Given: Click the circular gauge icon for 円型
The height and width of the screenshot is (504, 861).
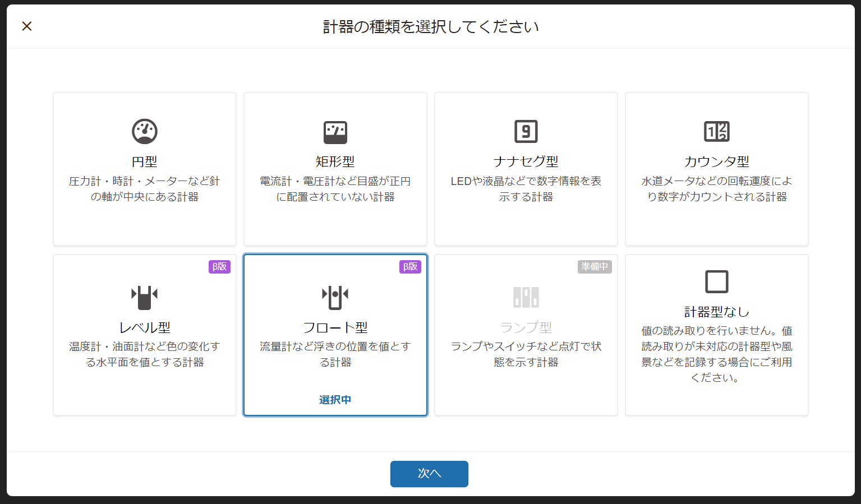Looking at the screenshot, I should pos(145,131).
